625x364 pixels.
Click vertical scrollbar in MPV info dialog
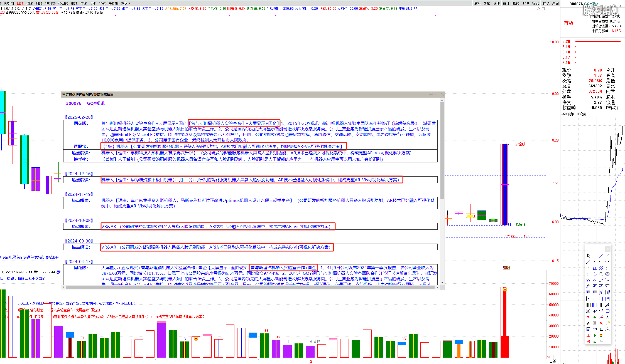(442, 150)
